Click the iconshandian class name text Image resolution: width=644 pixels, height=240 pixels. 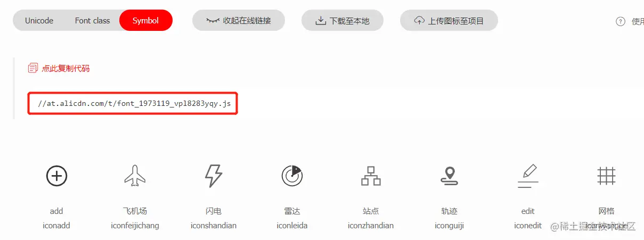click(x=213, y=225)
